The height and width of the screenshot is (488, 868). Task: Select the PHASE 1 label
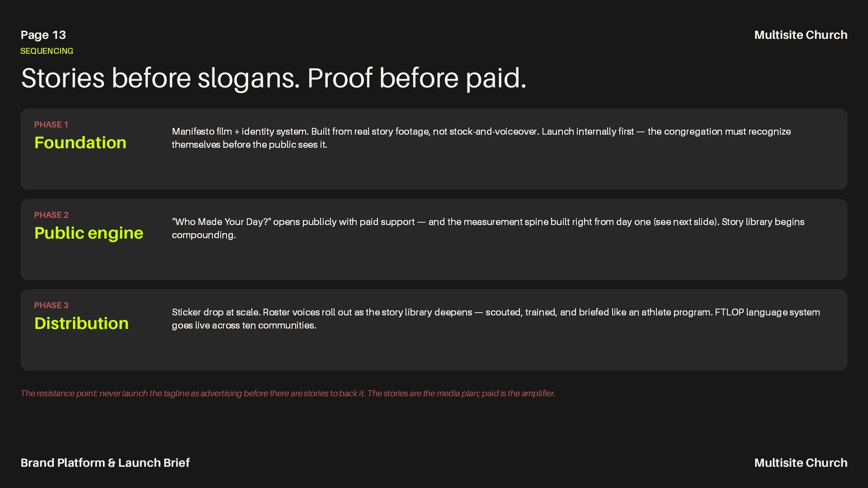coord(51,124)
